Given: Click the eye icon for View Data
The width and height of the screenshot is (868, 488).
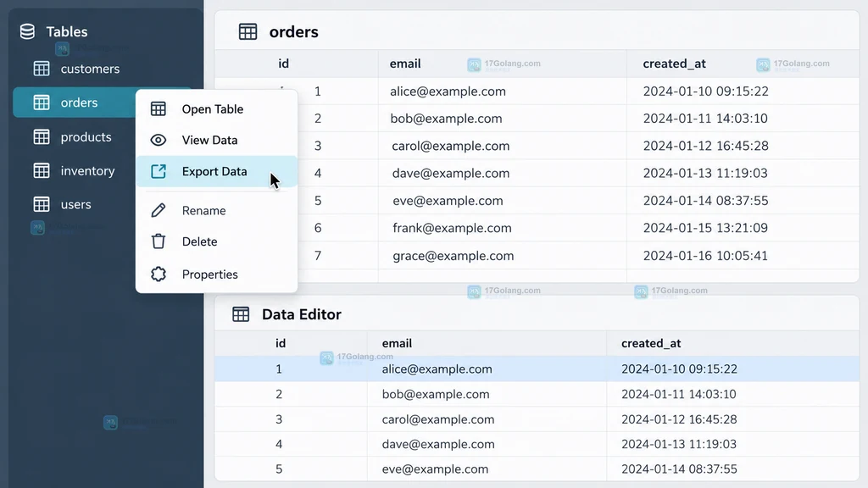Looking at the screenshot, I should [159, 140].
